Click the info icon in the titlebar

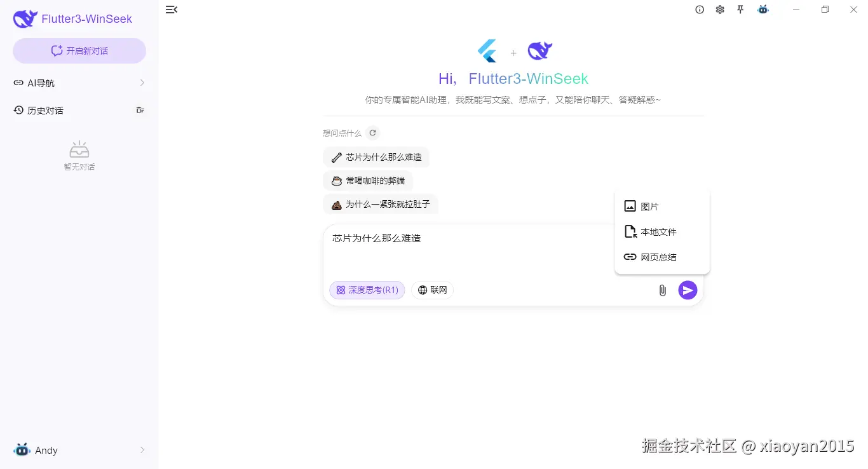700,10
